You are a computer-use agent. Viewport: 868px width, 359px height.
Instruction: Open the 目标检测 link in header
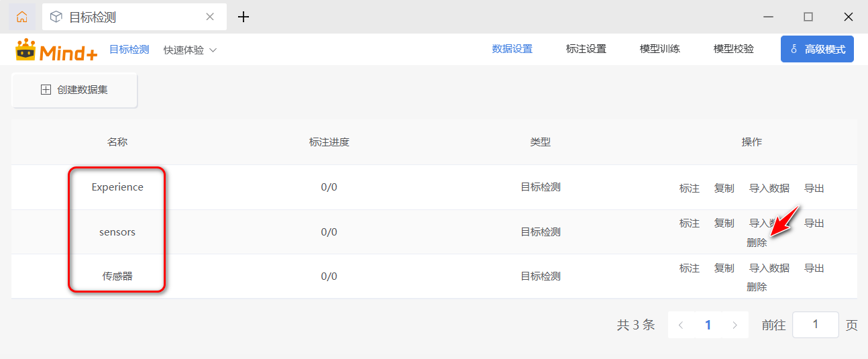pos(129,50)
